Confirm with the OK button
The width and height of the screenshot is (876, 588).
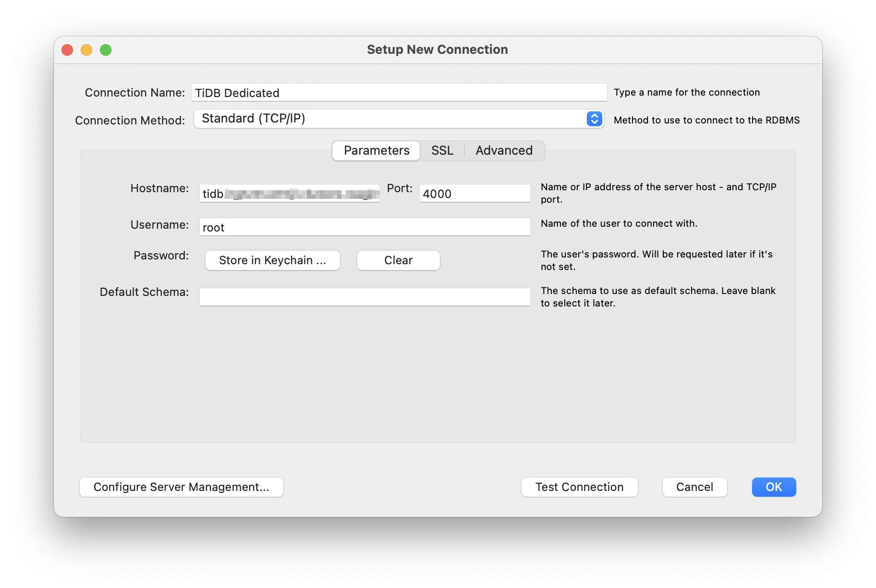click(x=773, y=487)
